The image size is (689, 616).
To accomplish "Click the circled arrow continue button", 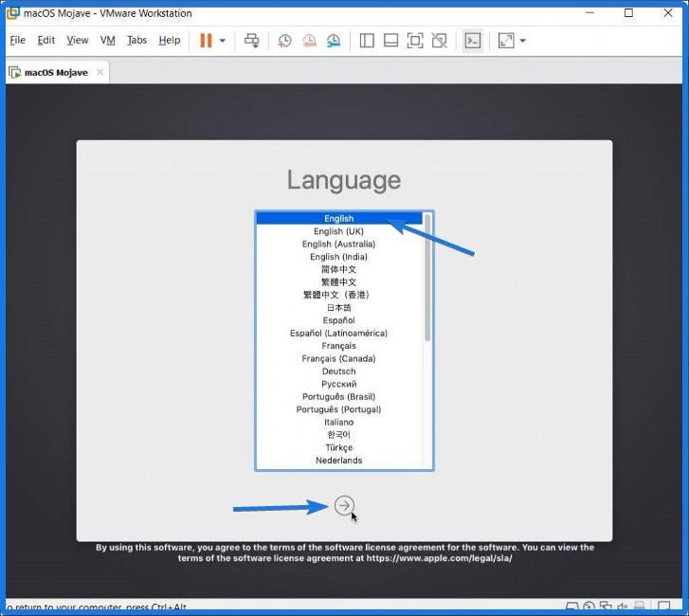I will pyautogui.click(x=344, y=505).
